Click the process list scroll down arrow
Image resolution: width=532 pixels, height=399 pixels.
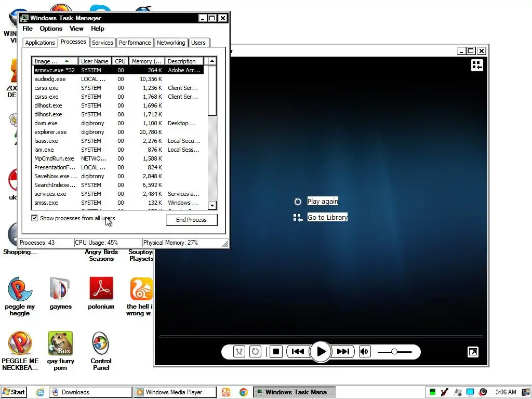point(212,206)
